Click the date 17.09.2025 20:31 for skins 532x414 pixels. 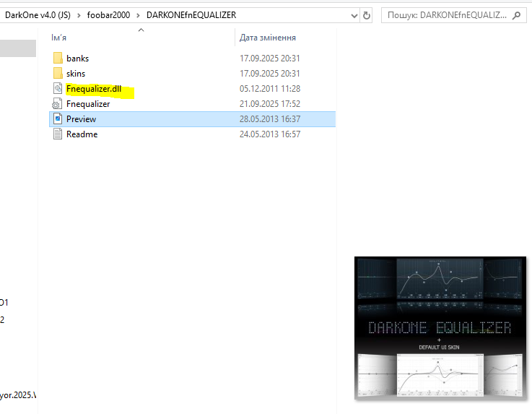(x=270, y=74)
